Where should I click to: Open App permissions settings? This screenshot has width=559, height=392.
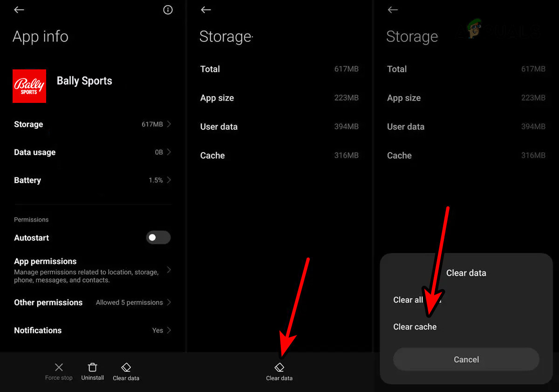93,270
